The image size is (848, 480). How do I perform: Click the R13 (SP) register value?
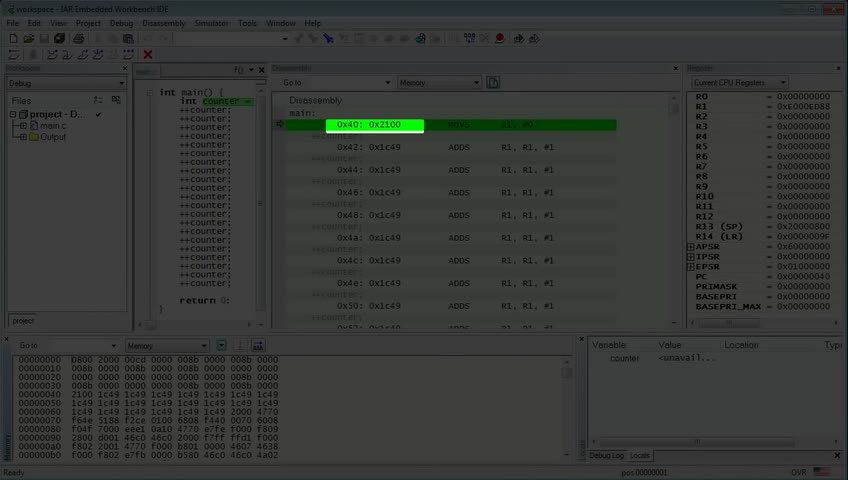click(803, 226)
